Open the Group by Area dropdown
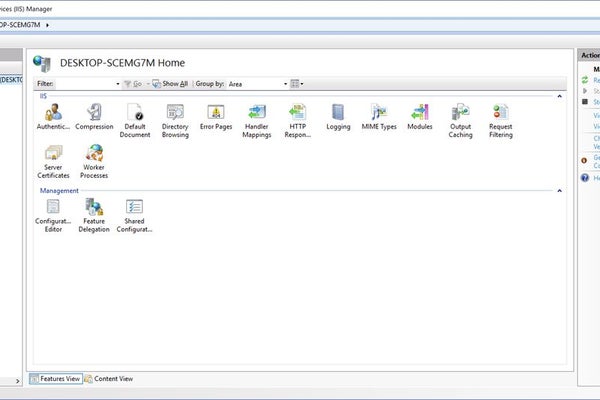The image size is (600, 400). 285,84
